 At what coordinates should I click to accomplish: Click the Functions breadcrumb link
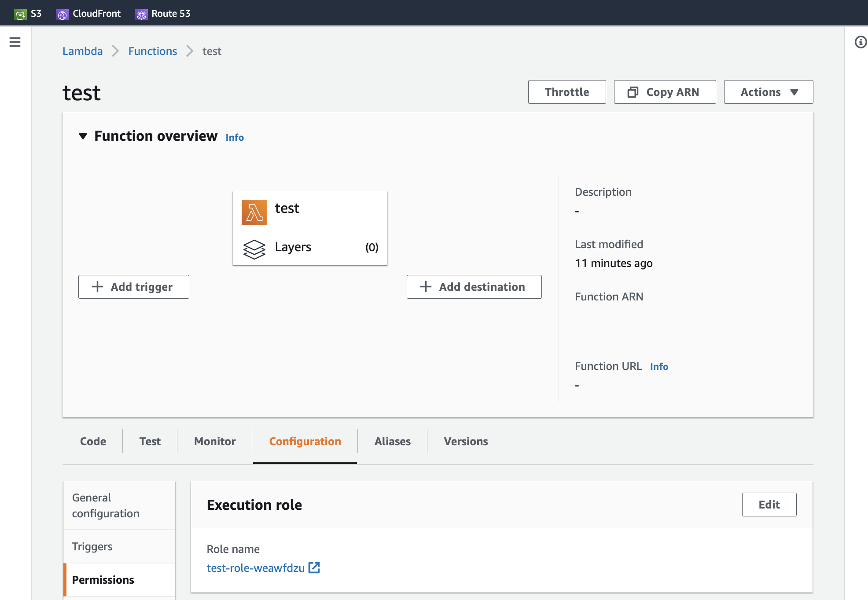(x=152, y=51)
